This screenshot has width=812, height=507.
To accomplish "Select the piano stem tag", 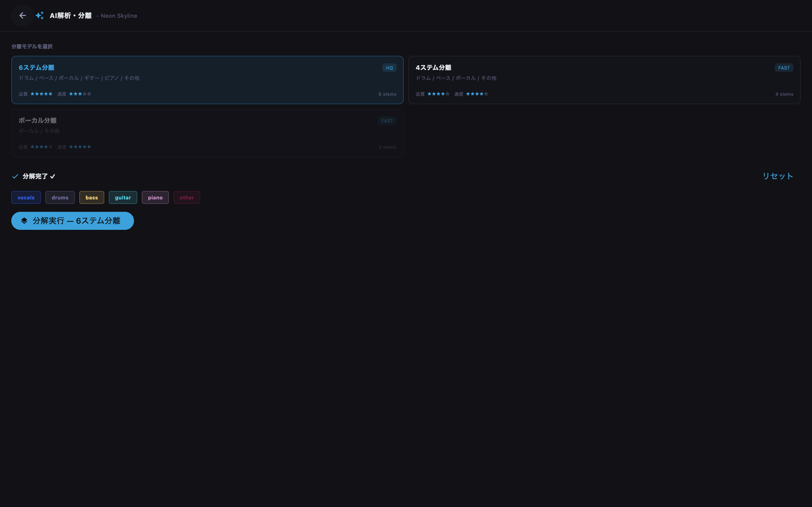I will pos(155,197).
